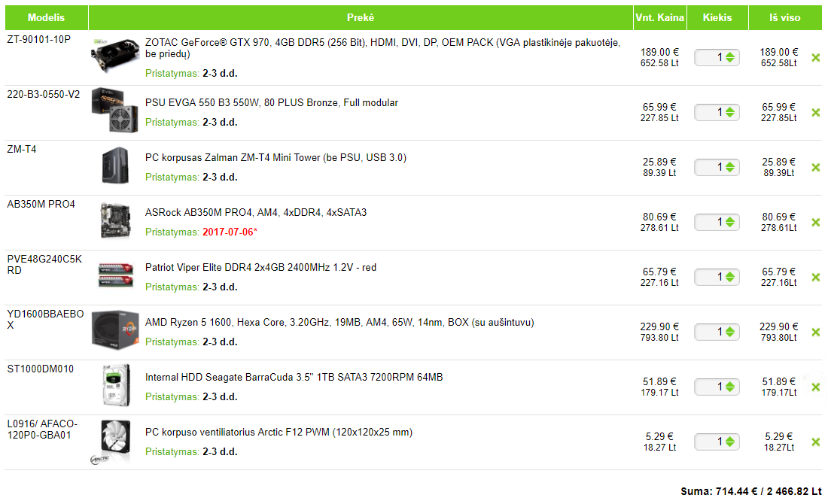Select model code 220-B3-0550-V2
The height and width of the screenshot is (504, 828).
click(x=44, y=95)
